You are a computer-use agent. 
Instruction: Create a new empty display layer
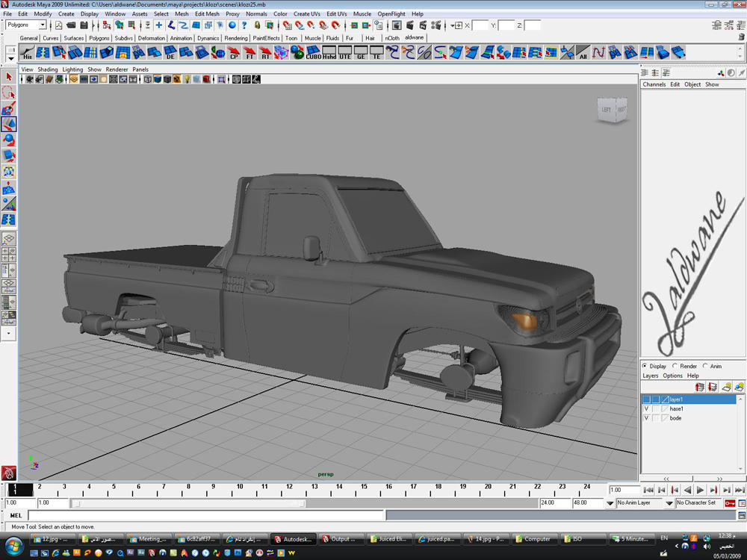point(727,387)
